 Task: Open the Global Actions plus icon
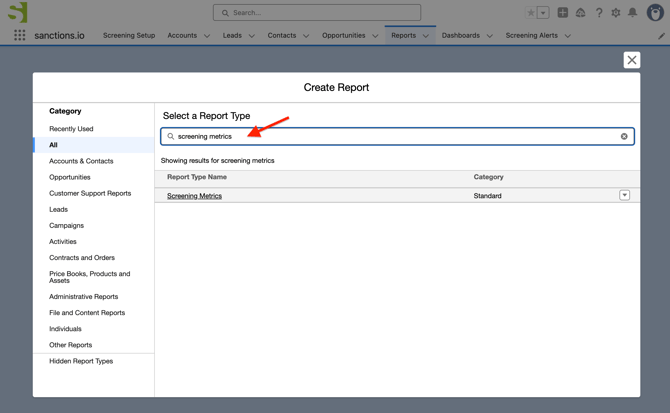point(563,13)
